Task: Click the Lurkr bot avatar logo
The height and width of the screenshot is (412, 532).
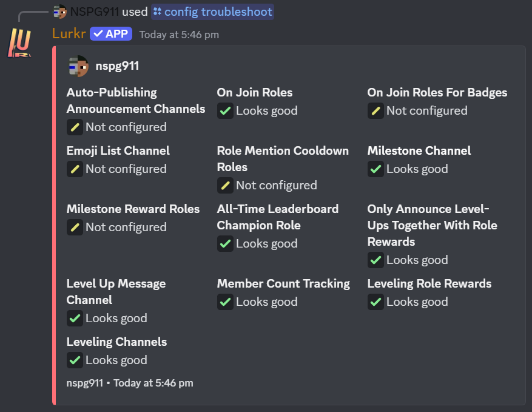Action: (x=19, y=42)
